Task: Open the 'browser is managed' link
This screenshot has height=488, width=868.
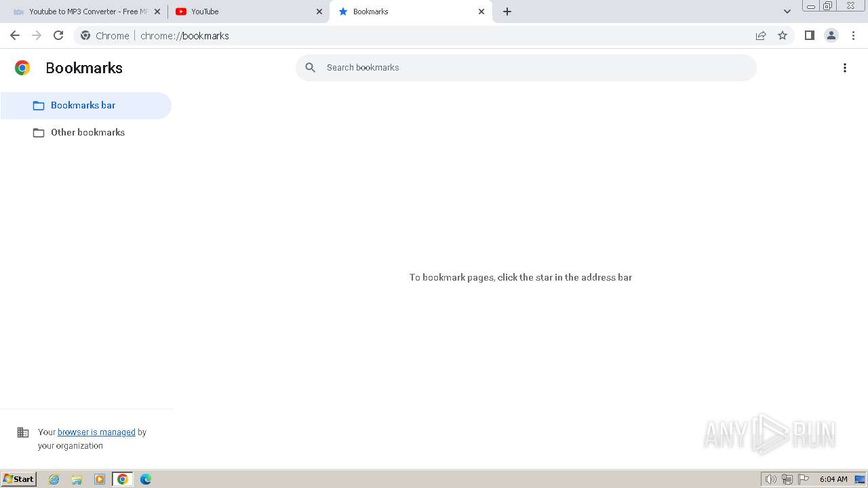Action: (96, 432)
